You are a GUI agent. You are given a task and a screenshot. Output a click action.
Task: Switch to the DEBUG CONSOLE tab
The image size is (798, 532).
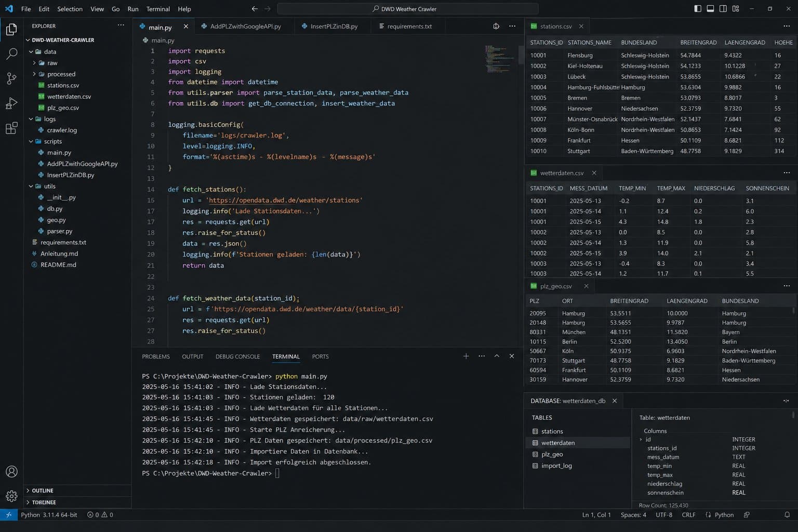point(237,356)
